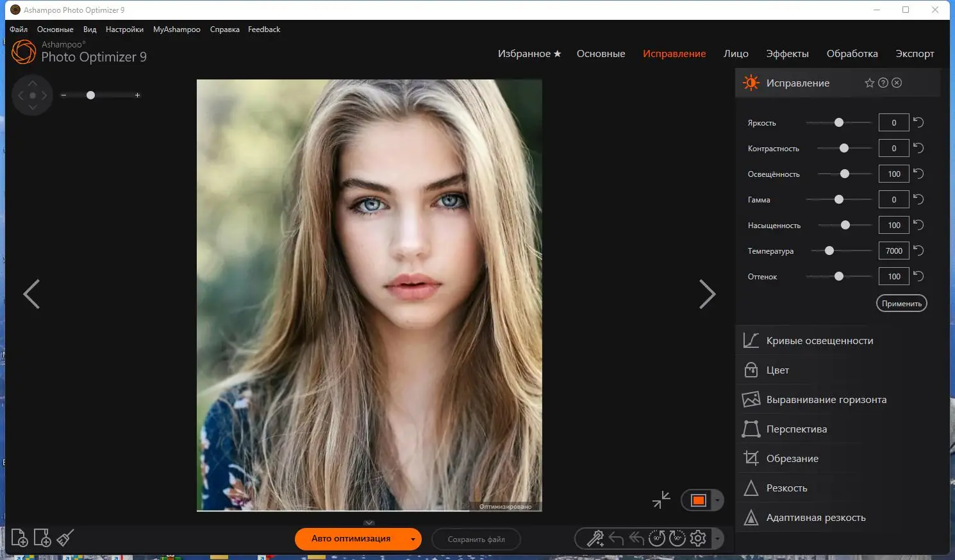This screenshot has height=560, width=955.
Task: Click the add folder icon in bottom toolbar
Action: [x=42, y=538]
